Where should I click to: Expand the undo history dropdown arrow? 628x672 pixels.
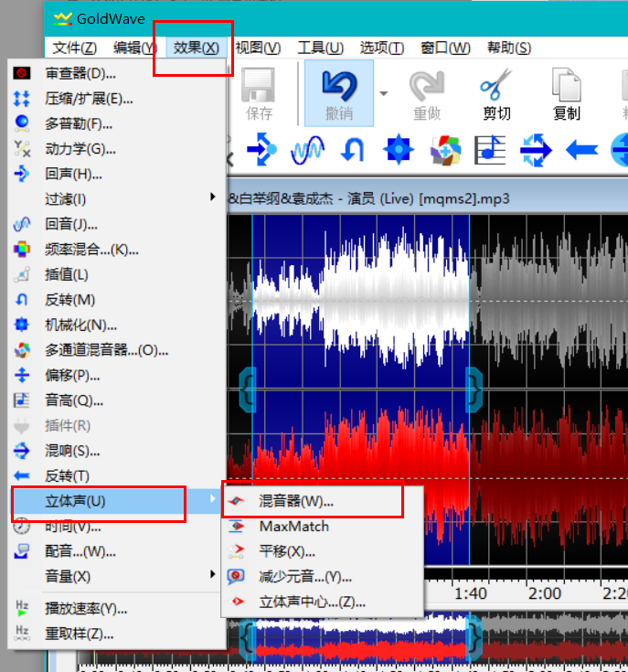383,93
